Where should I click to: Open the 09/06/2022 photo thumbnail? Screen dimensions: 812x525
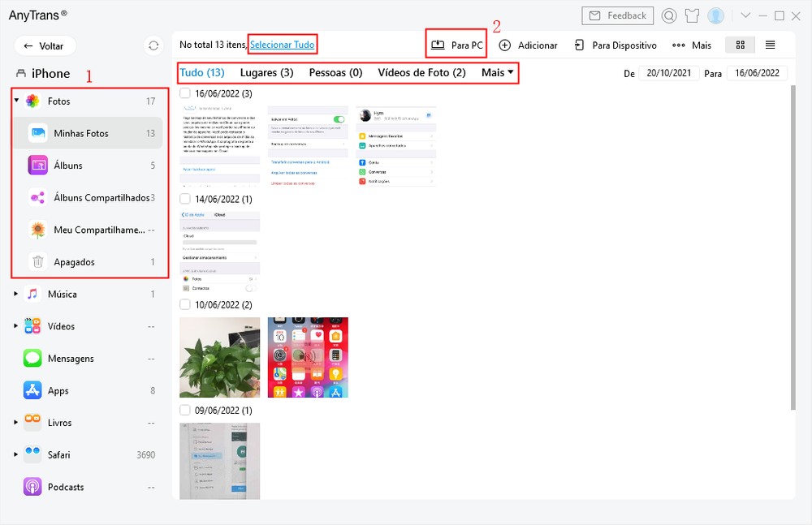(219, 461)
